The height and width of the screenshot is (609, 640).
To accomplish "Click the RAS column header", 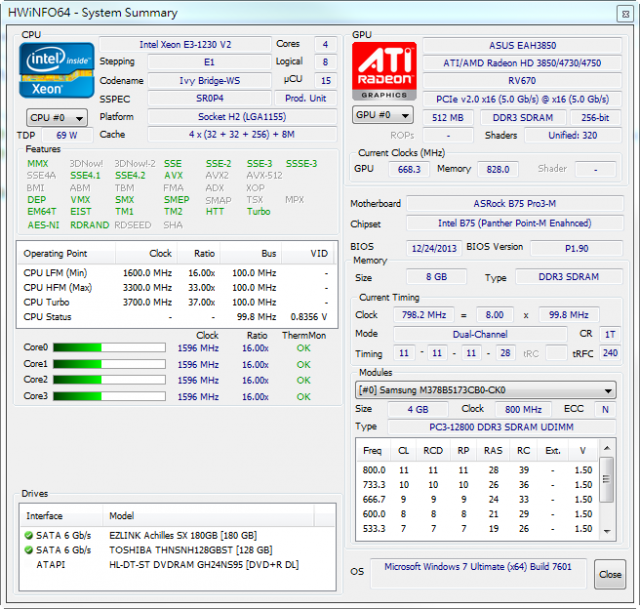I will click(x=493, y=451).
